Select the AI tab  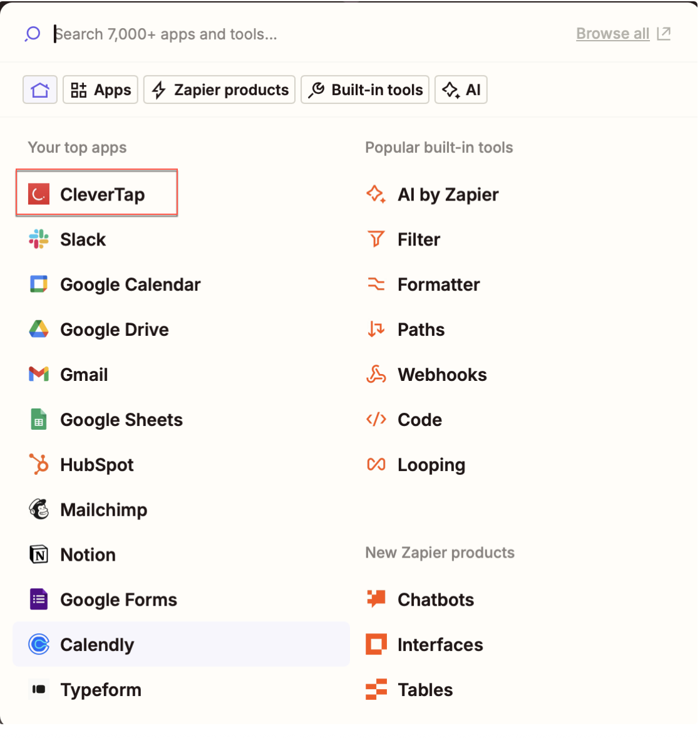461,90
